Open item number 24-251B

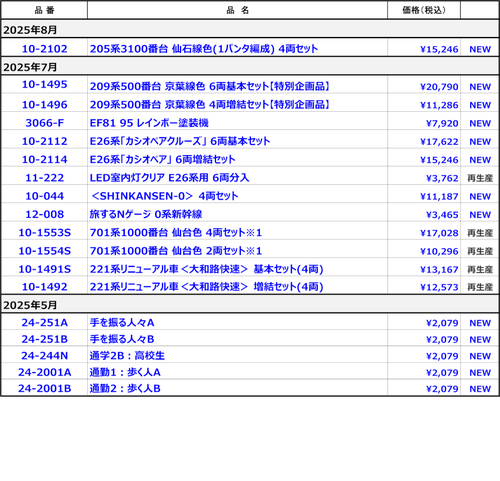pos(44,339)
